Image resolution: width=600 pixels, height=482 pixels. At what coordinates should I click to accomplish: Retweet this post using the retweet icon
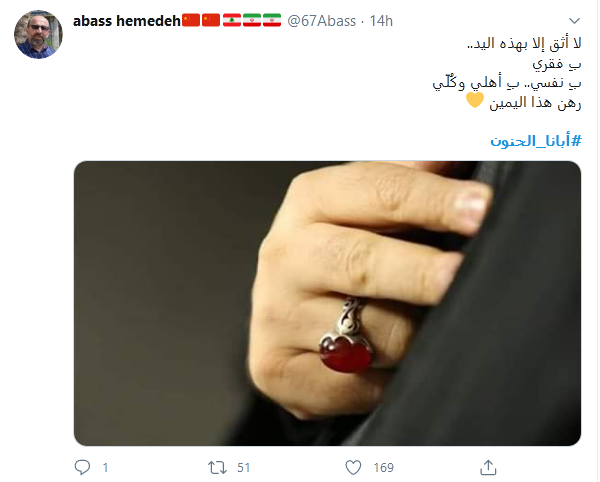tap(217, 467)
